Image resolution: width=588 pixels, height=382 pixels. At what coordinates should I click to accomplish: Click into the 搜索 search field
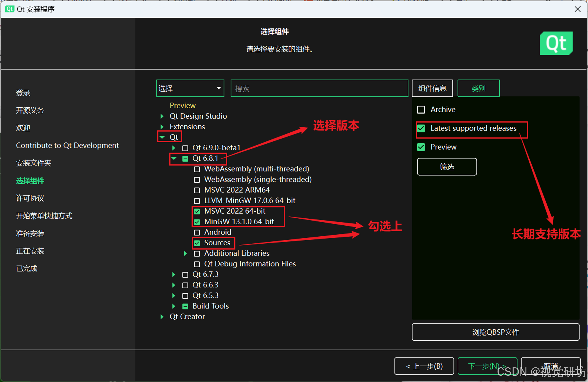click(319, 88)
